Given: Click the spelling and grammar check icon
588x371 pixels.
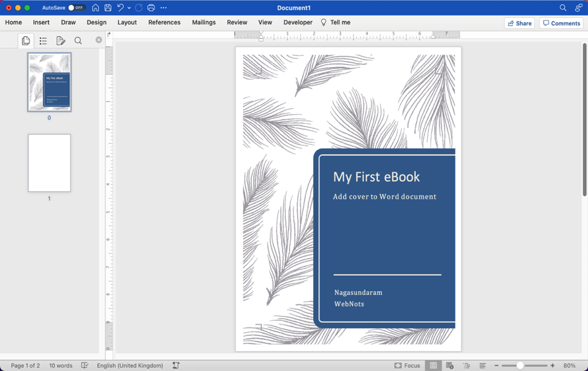Looking at the screenshot, I should [85, 365].
